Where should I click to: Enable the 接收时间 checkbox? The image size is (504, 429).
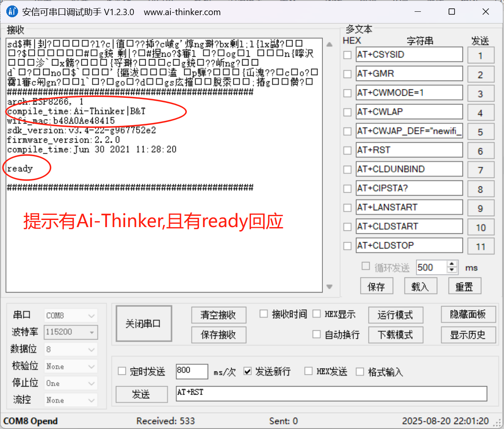264,314
